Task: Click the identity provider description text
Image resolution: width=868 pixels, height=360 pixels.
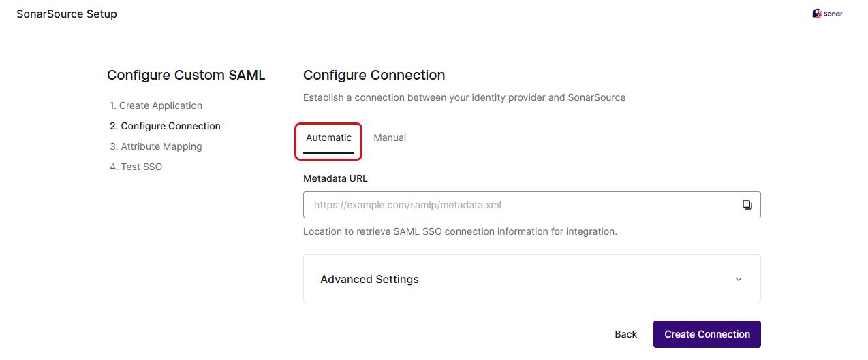Action: pos(464,97)
